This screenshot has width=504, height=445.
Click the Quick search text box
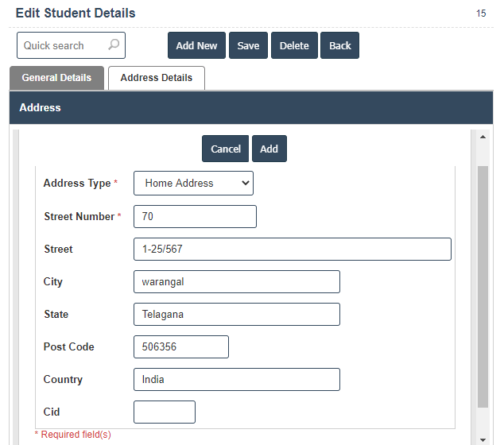[64, 45]
